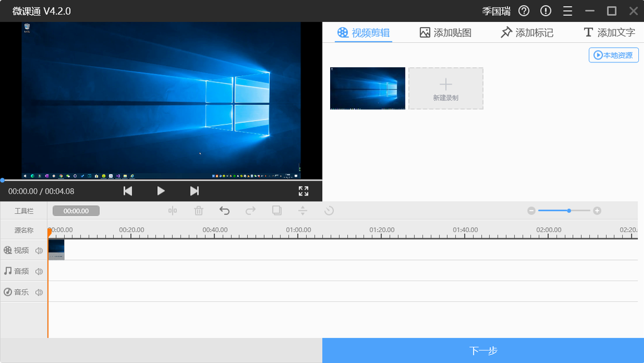Image resolution: width=644 pixels, height=363 pixels.
Task: Mute the 视频 track
Action: 39,250
